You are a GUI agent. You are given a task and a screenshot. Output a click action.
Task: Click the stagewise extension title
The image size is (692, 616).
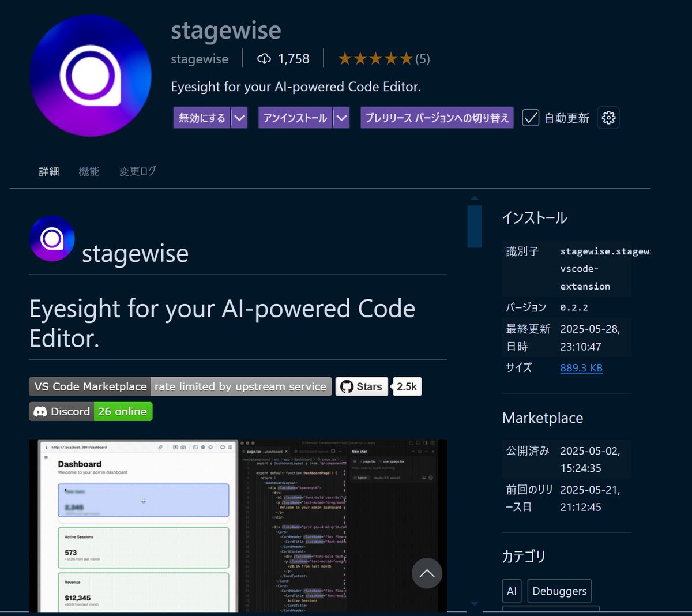pyautogui.click(x=226, y=30)
